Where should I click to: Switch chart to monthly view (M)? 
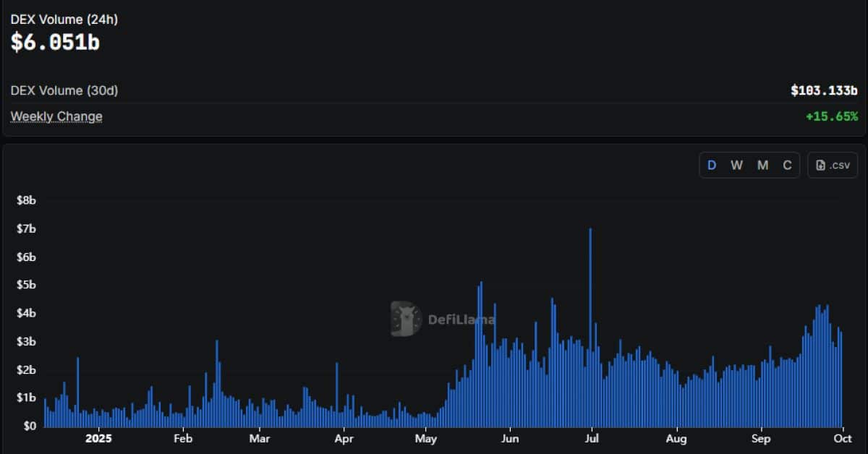coord(762,166)
